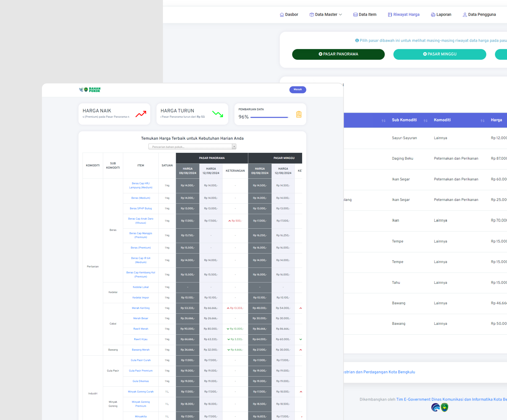Click the Kominfo blue logo in footer

(436, 408)
